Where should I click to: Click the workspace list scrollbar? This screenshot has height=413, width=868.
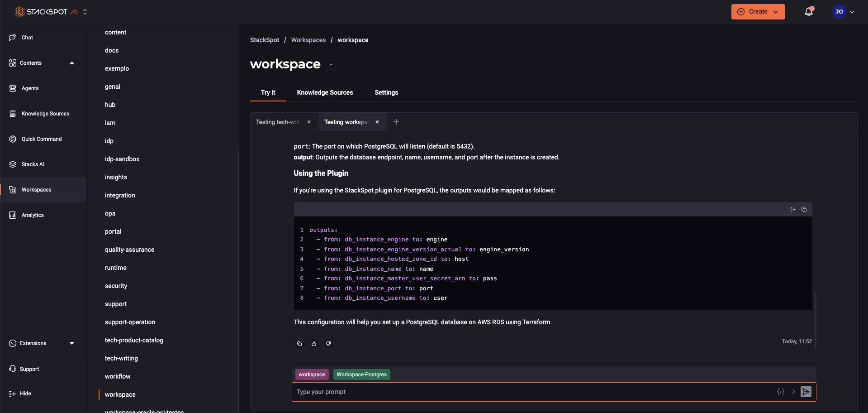point(238,281)
